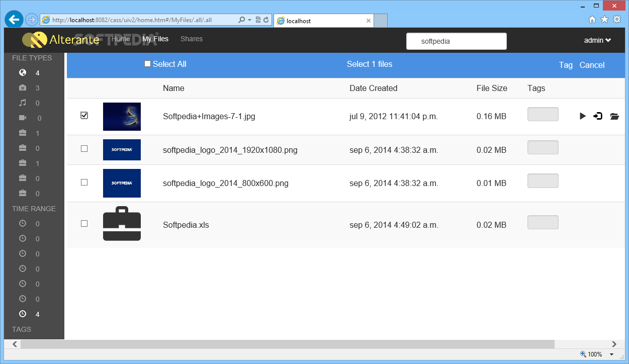Filter by music note icon
This screenshot has height=364, width=629.
pos(22,103)
